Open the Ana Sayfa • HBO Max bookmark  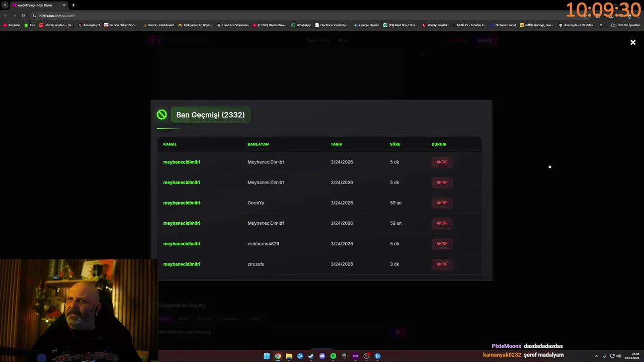[x=576, y=25]
